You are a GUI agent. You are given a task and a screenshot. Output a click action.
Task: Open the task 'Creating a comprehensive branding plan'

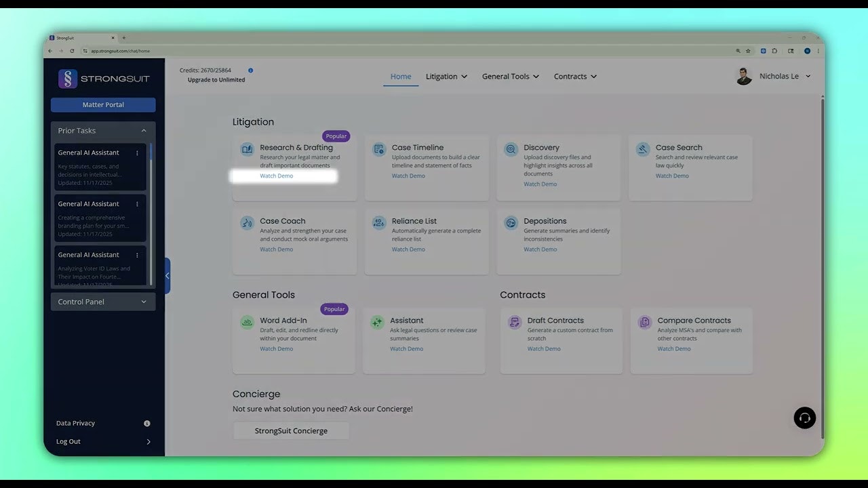(x=100, y=218)
